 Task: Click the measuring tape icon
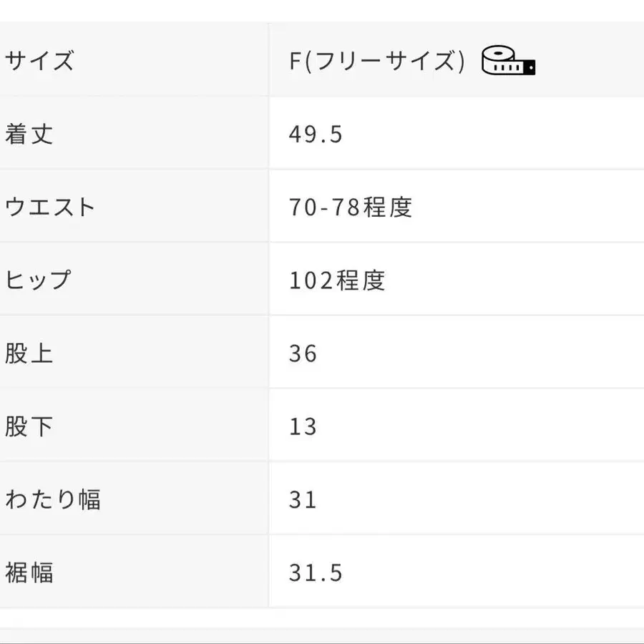[508, 61]
